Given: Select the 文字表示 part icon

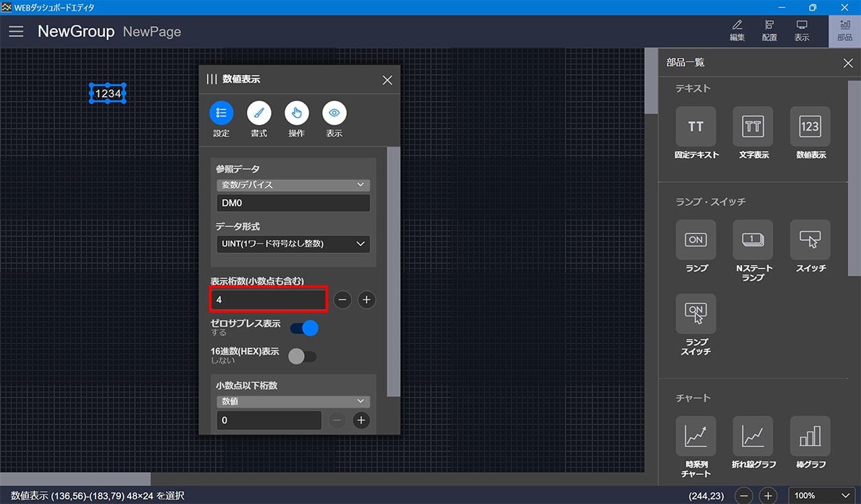Looking at the screenshot, I should pos(753,126).
